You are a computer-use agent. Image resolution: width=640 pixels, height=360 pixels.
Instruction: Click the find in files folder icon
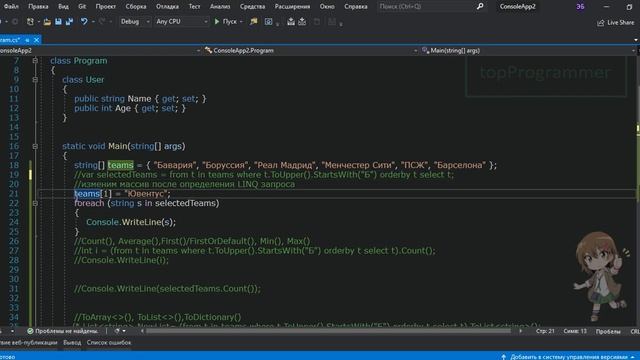[x=254, y=22]
